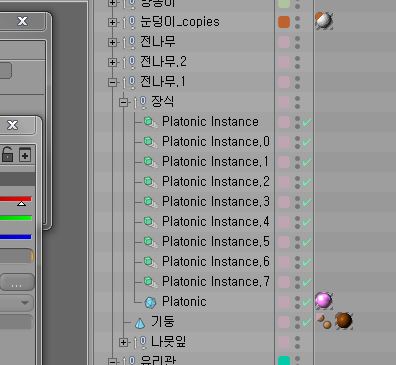Click the 전나무 null object icon

click(x=129, y=42)
